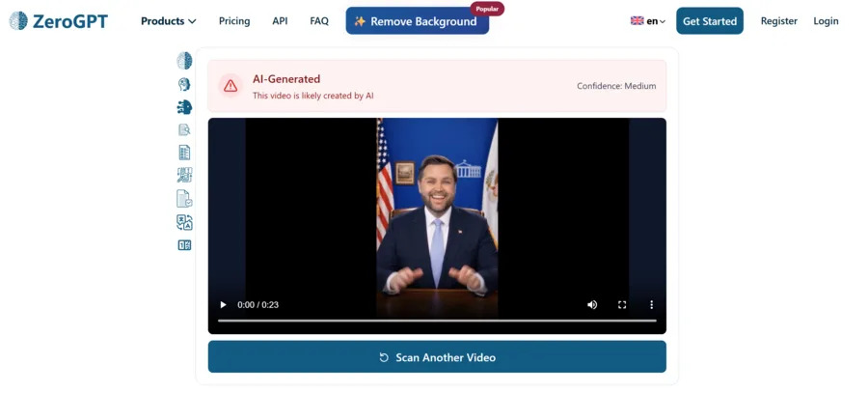
Task: Open the paraphraser grid-pen sidebar icon
Action: [184, 175]
